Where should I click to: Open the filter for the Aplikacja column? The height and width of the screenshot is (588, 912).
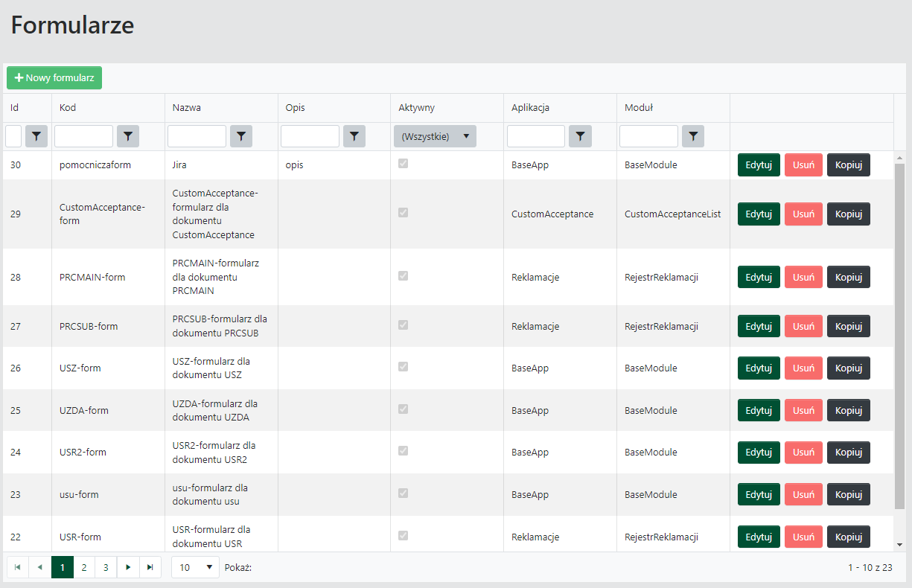point(580,136)
